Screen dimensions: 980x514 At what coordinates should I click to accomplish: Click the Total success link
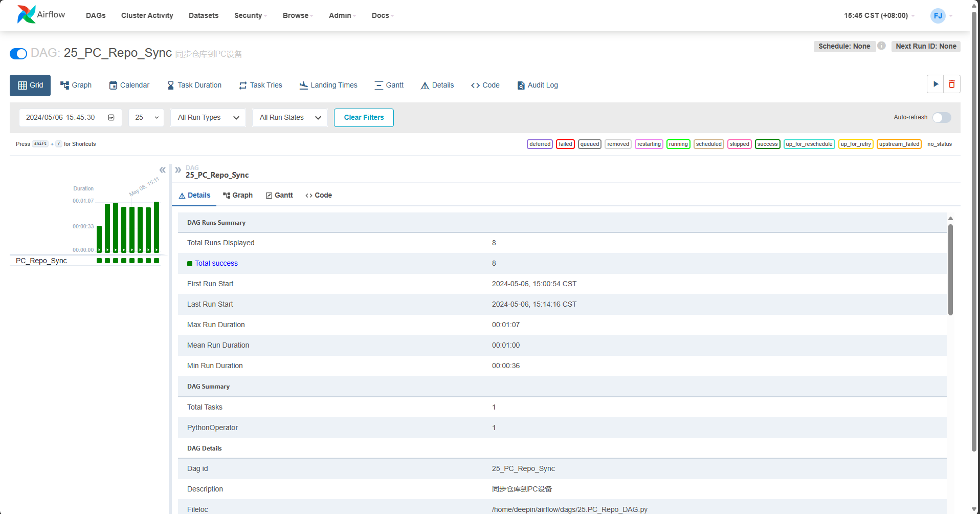(x=216, y=263)
